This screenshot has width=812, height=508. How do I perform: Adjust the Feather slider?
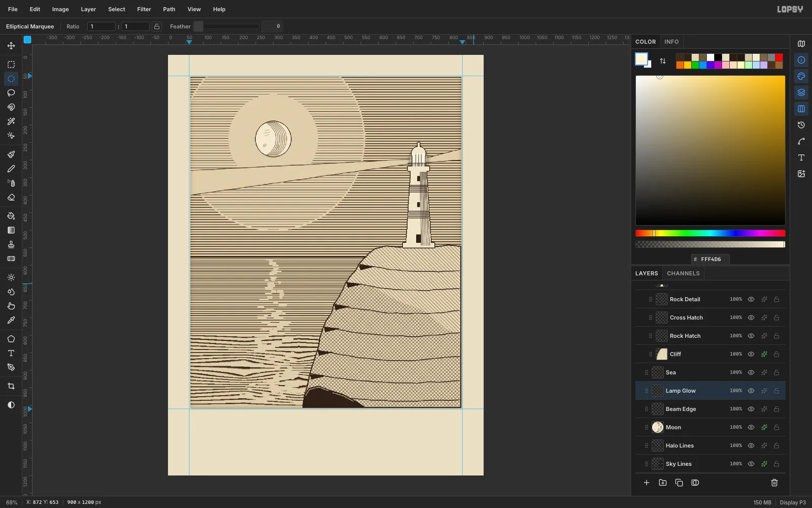pos(226,26)
